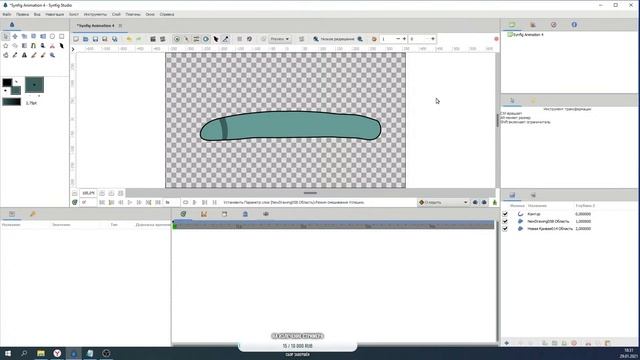Click the default gradient swatch
Image resolution: width=640 pixels, height=360 pixels.
11,102
